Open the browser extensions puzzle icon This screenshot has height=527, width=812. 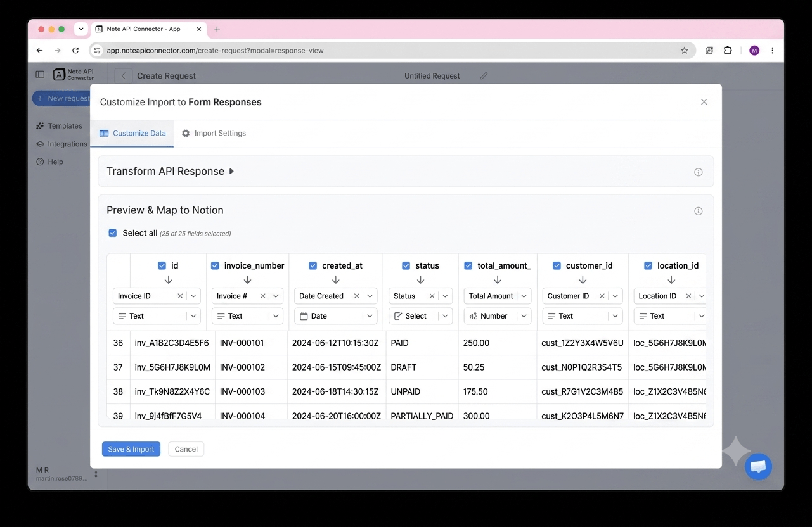[728, 51]
